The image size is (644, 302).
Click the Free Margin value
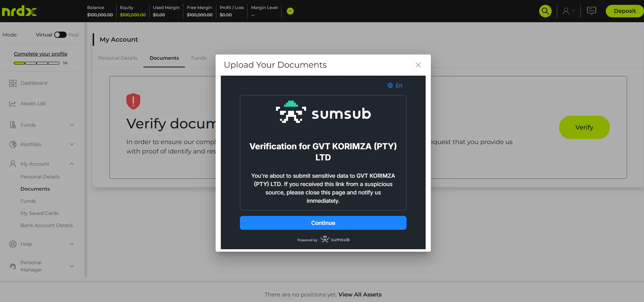click(x=200, y=15)
